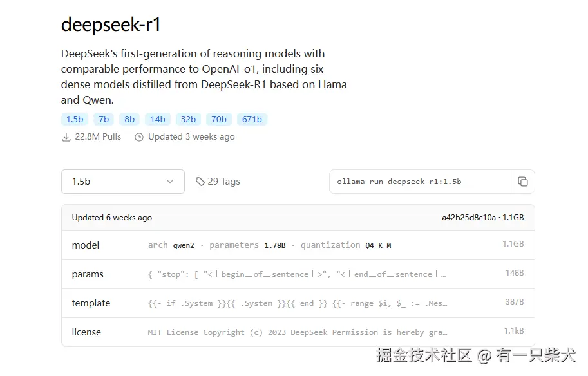Select the 70b model tag

click(219, 119)
